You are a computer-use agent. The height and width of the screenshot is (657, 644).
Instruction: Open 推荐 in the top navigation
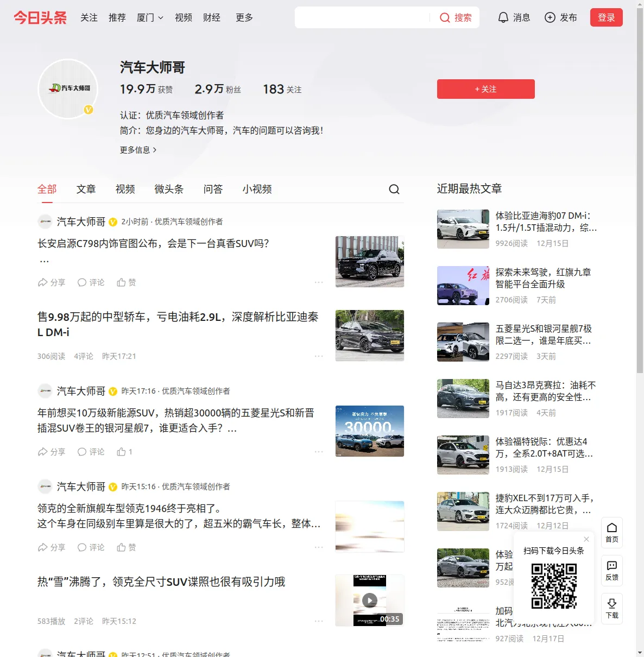click(x=117, y=18)
